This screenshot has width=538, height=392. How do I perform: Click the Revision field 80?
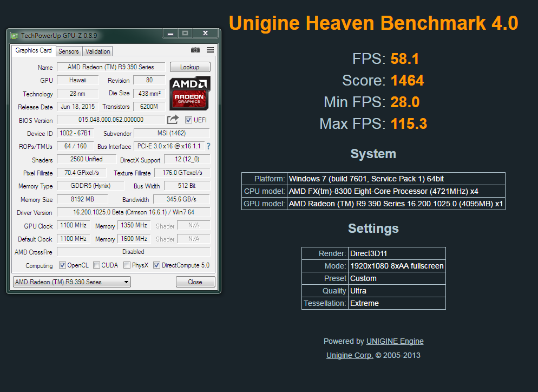pos(149,80)
